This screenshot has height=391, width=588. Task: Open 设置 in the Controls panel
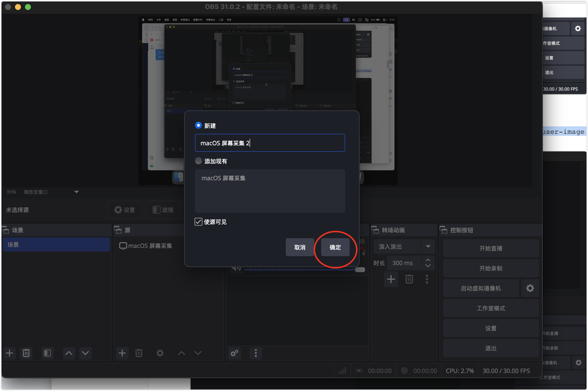pyautogui.click(x=491, y=328)
